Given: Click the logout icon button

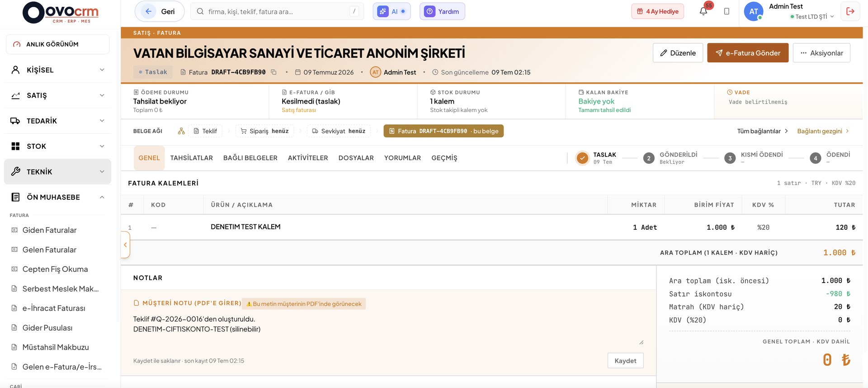Looking at the screenshot, I should 850,11.
